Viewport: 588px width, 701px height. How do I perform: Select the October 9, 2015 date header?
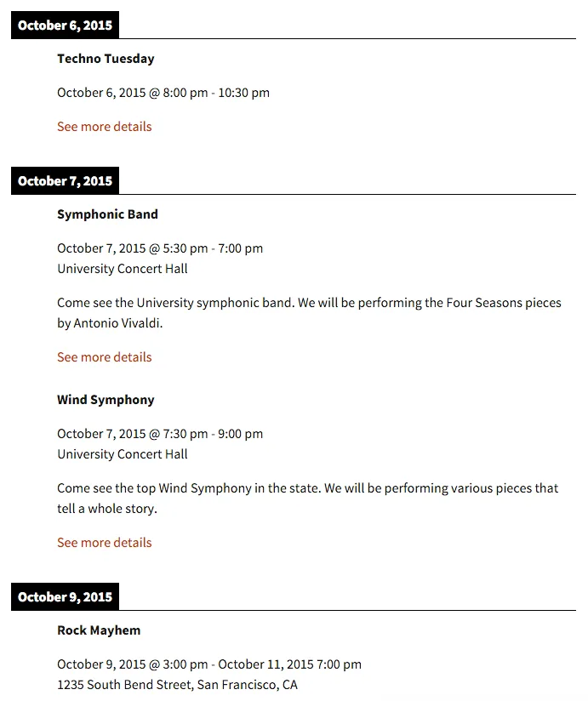[x=65, y=597]
